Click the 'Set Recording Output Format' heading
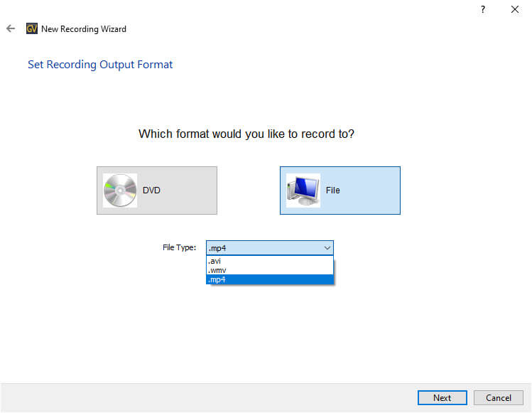 point(100,65)
